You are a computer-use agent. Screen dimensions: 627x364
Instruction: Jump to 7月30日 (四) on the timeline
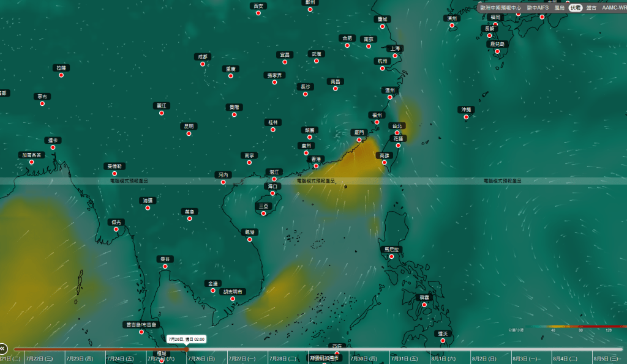pyautogui.click(x=364, y=358)
